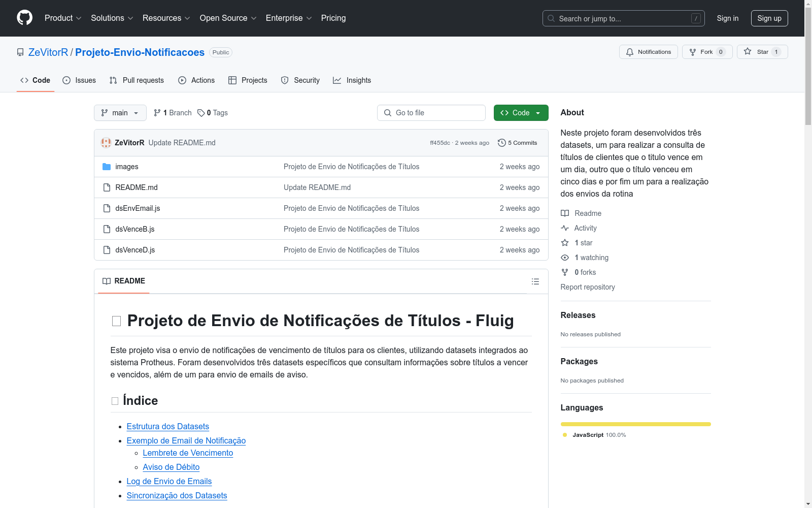The width and height of the screenshot is (812, 508).
Task: Open the green Code dropdown button
Action: pos(521,113)
